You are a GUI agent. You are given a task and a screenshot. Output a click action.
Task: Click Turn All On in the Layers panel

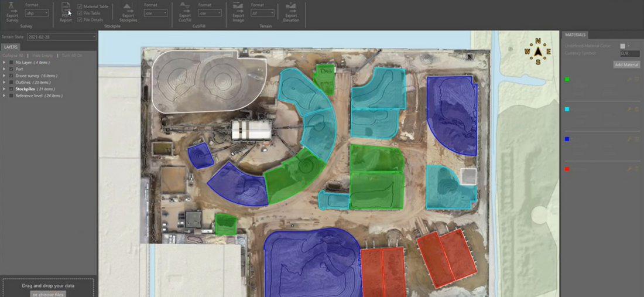click(72, 56)
